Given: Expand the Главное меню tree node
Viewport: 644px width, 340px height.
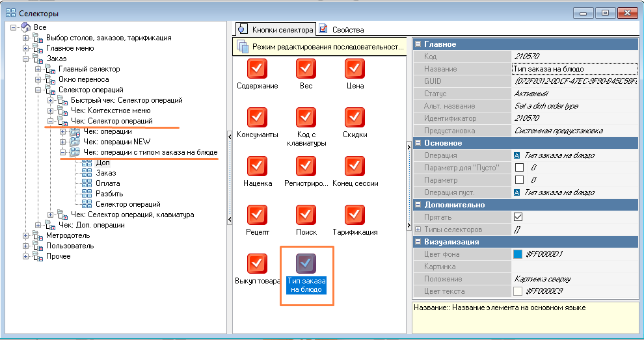Looking at the screenshot, I should click(x=26, y=48).
